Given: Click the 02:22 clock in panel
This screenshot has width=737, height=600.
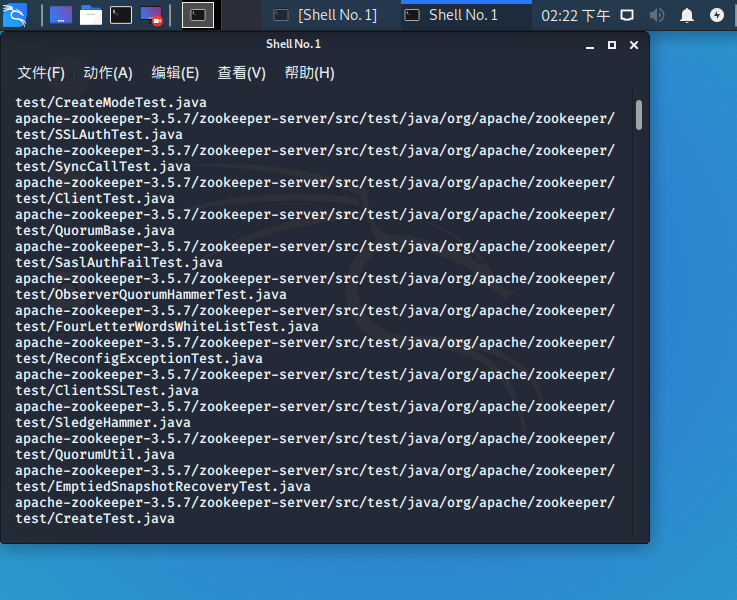Looking at the screenshot, I should (x=575, y=16).
